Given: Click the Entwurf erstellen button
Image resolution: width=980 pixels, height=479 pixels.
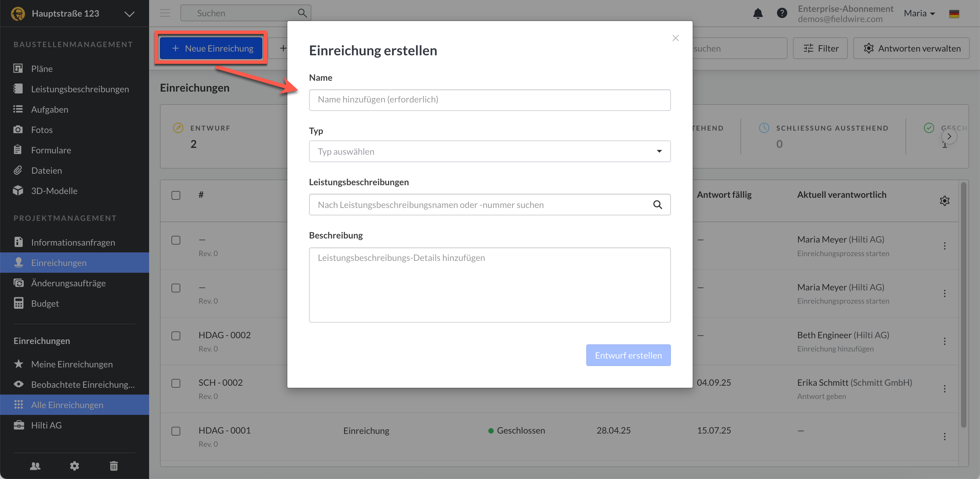Looking at the screenshot, I should tap(628, 355).
